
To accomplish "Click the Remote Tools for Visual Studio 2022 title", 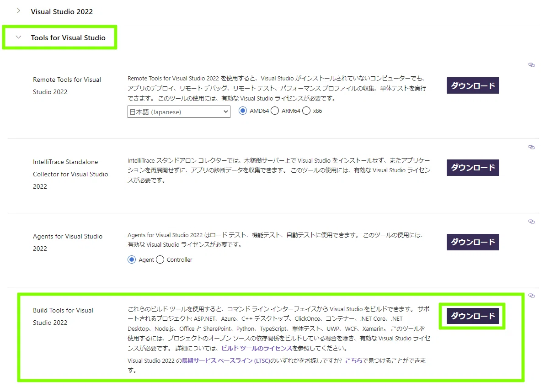I will click(67, 86).
